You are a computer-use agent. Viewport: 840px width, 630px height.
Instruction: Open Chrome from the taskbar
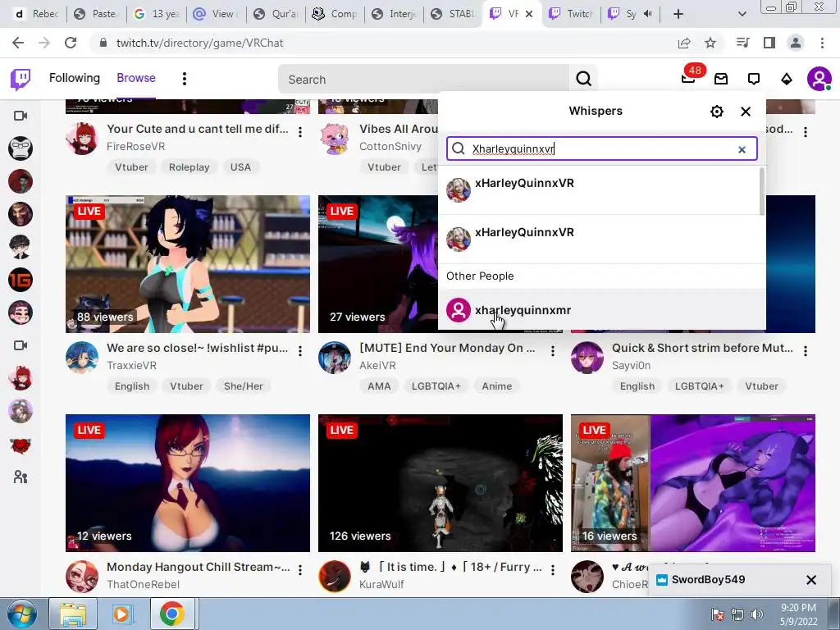click(x=171, y=614)
